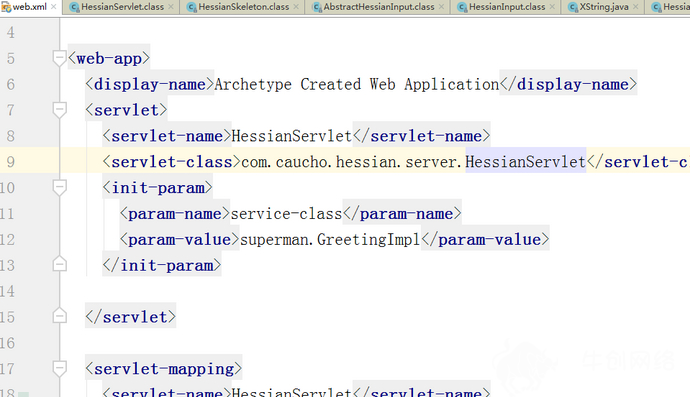The width and height of the screenshot is (694, 397).
Task: Click the class icon on HessianInput.class tab
Action: click(x=462, y=7)
